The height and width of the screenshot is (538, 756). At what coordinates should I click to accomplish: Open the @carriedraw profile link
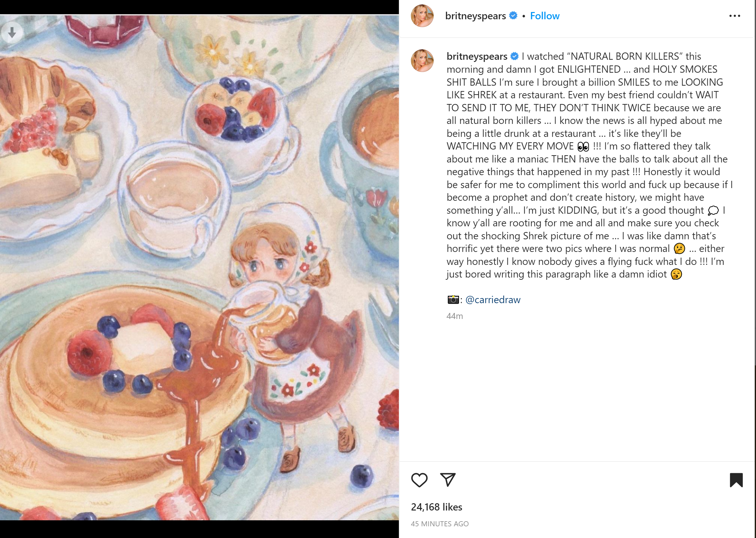tap(493, 299)
